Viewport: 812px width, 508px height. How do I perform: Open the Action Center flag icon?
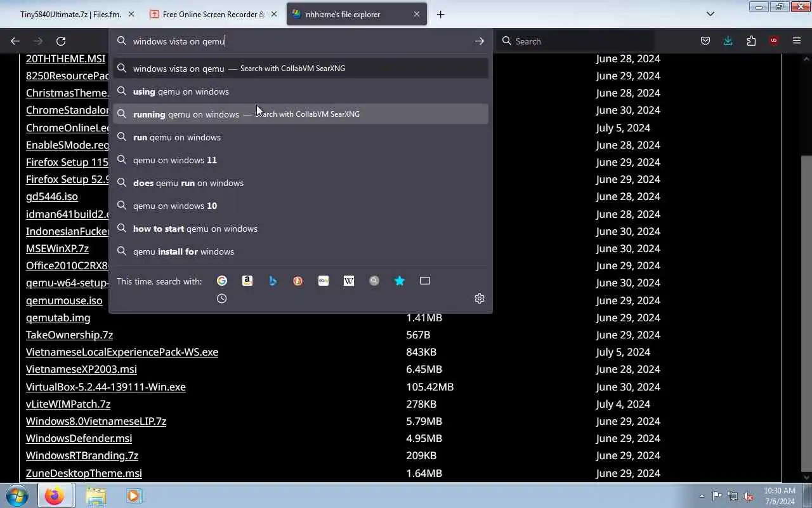pos(717,496)
